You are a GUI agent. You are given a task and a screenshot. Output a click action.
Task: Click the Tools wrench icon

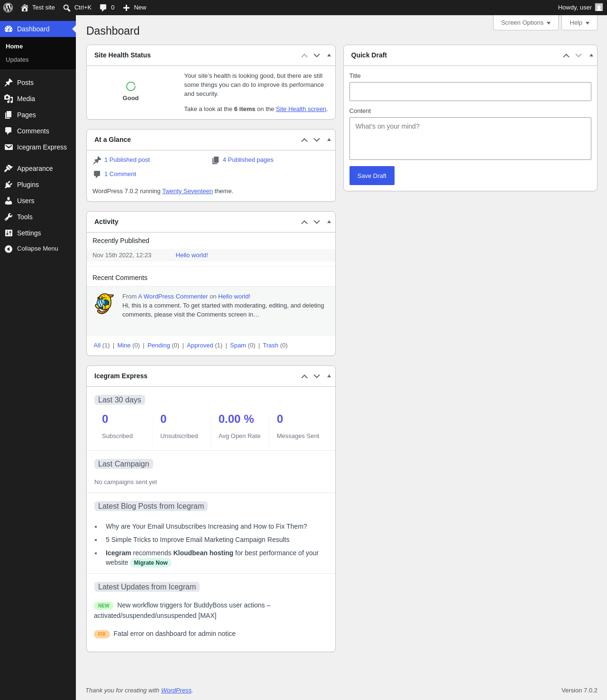[x=9, y=217]
